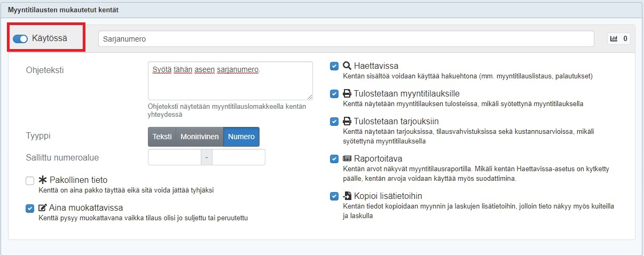Enable the Pakollinen tieto checkbox
The image size is (644, 256).
click(x=30, y=181)
